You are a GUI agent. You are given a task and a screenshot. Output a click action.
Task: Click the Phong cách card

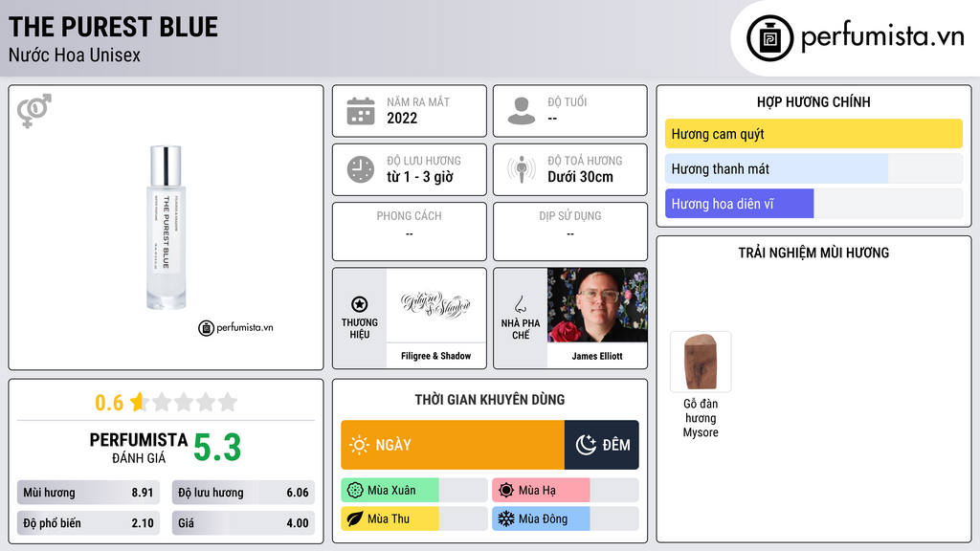pos(410,231)
